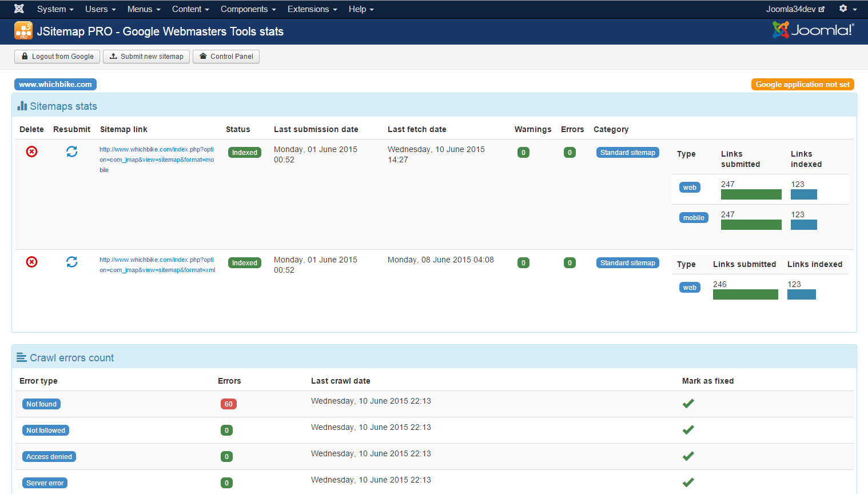Open the Users menu
The image size is (868, 494).
100,9
